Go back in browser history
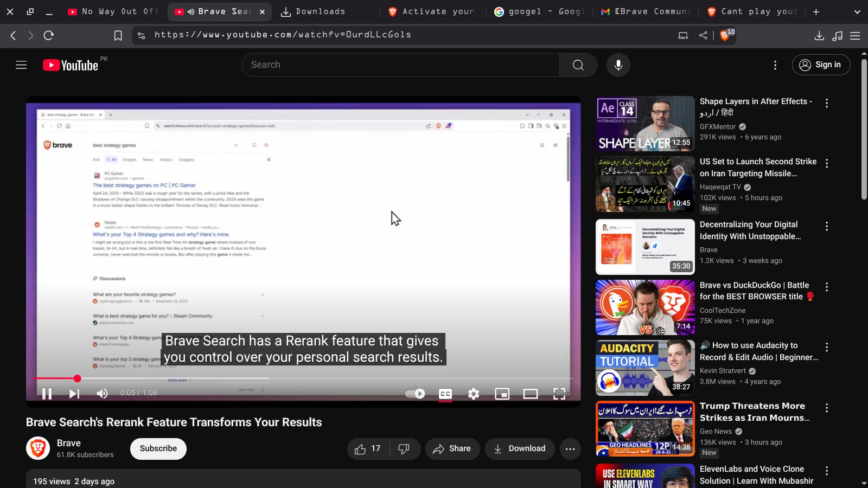 tap(13, 35)
